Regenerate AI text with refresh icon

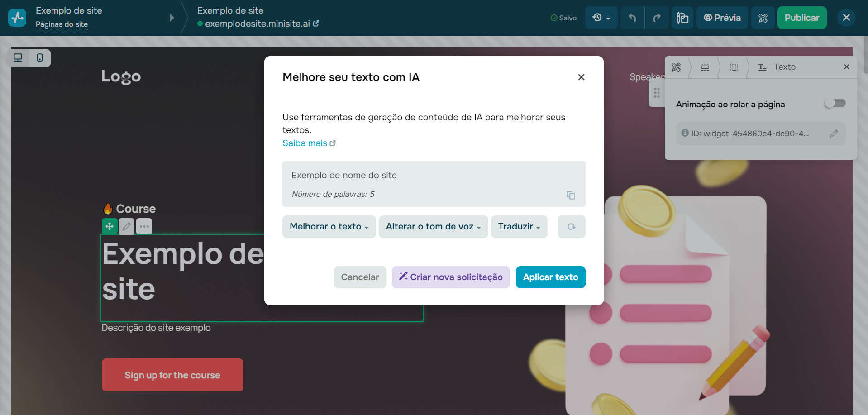571,227
